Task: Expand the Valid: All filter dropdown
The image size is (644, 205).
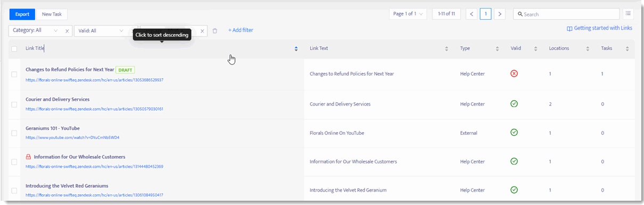Action: [x=101, y=31]
